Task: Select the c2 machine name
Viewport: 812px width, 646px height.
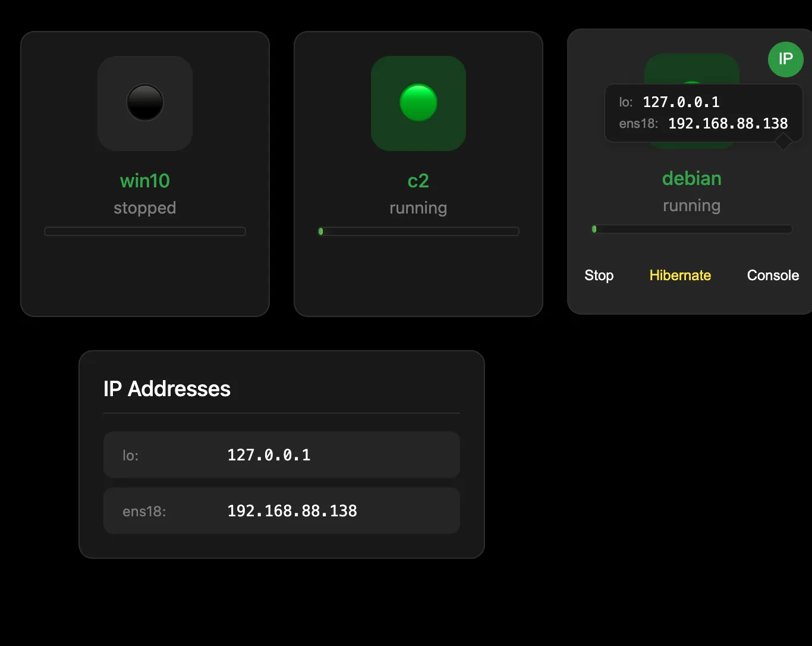Action: pyautogui.click(x=418, y=181)
